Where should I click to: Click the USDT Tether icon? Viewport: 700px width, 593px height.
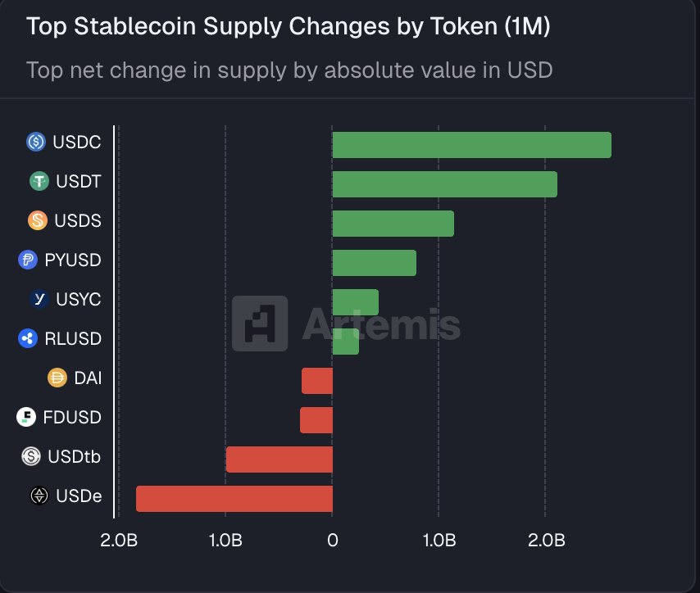(x=39, y=182)
